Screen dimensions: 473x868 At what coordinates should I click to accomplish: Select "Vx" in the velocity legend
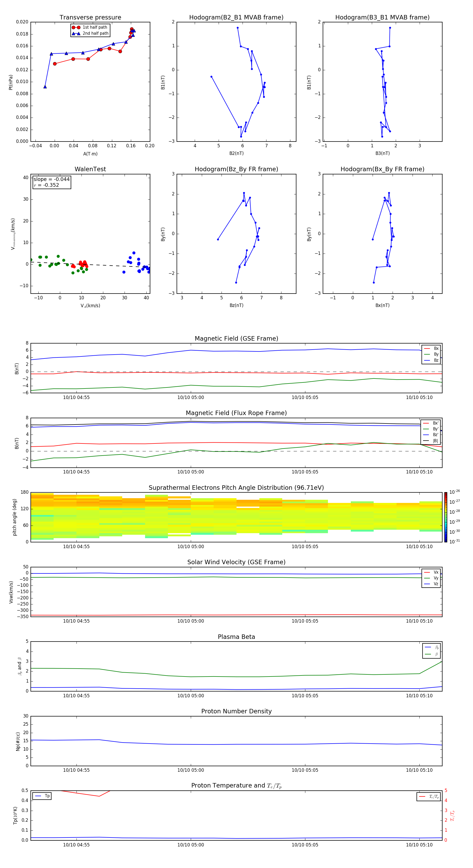(x=431, y=572)
